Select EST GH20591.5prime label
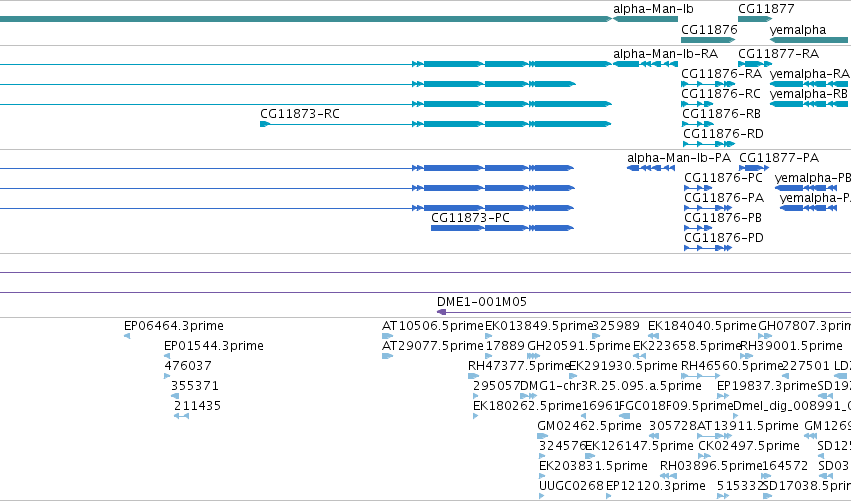The height and width of the screenshot is (501, 851). [579, 346]
